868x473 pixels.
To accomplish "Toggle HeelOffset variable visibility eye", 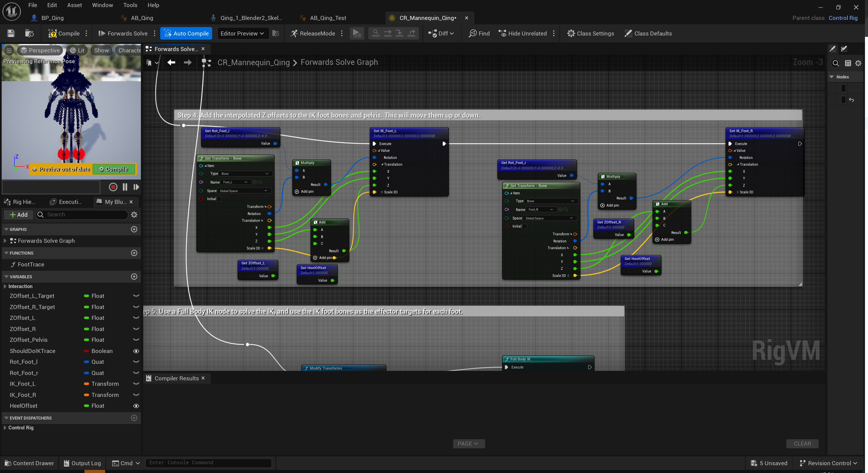I will tap(136, 406).
